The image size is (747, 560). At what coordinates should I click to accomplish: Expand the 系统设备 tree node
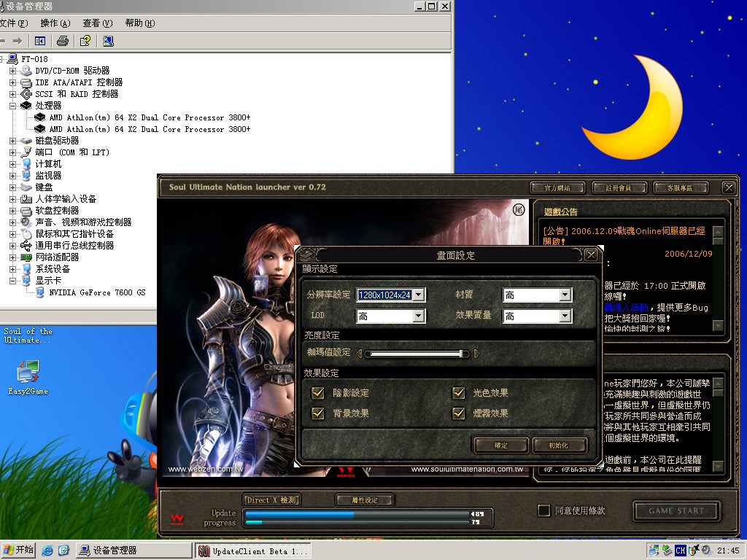[x=13, y=269]
